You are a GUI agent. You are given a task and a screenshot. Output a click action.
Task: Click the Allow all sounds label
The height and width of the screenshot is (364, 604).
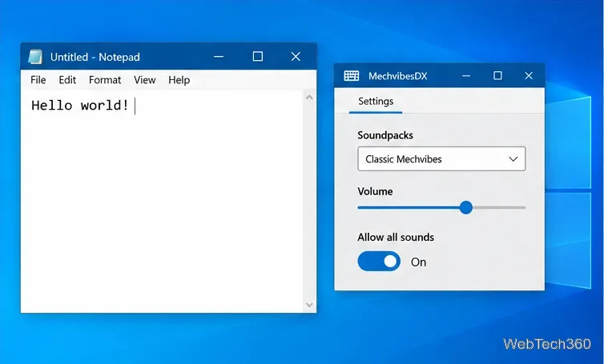pos(396,237)
